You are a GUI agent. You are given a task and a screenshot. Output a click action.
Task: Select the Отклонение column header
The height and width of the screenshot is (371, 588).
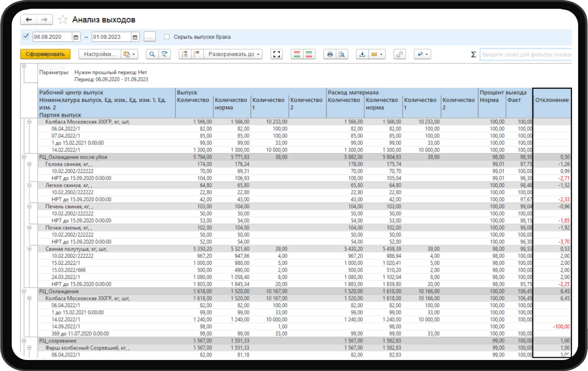pyautogui.click(x=552, y=100)
